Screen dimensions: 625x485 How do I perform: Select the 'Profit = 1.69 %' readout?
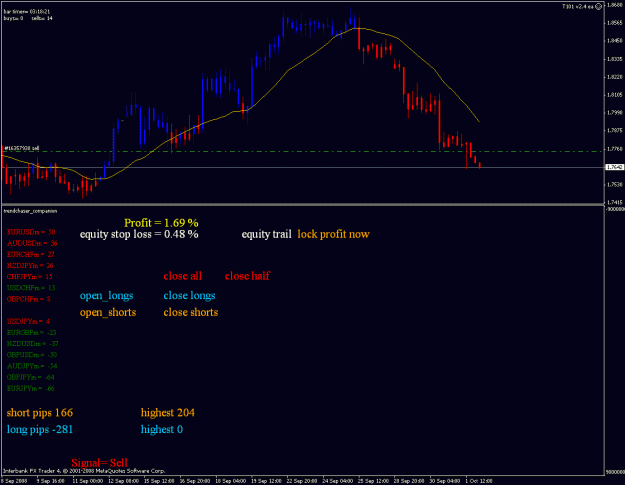tap(161, 222)
